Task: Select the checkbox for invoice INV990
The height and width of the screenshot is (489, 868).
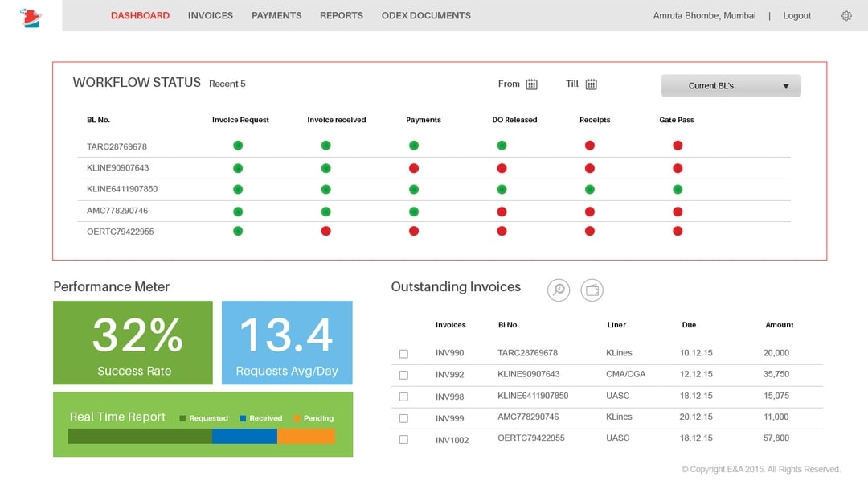Action: click(x=403, y=354)
